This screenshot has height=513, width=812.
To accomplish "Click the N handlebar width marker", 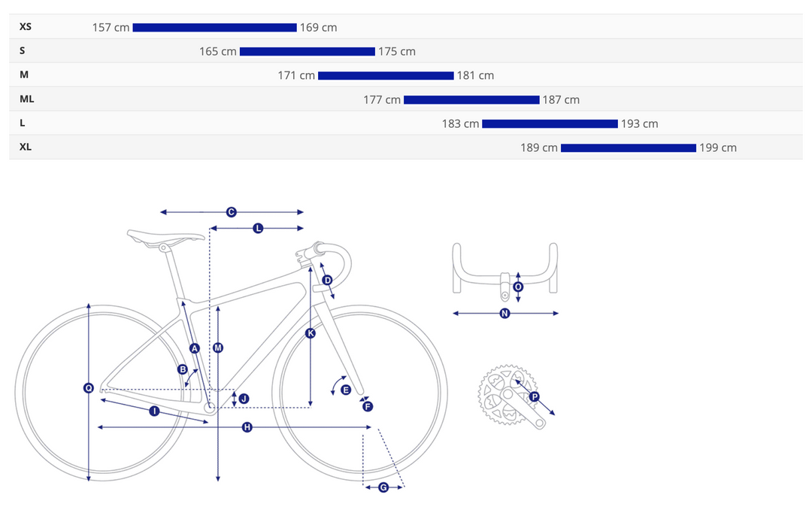I will 504,313.
